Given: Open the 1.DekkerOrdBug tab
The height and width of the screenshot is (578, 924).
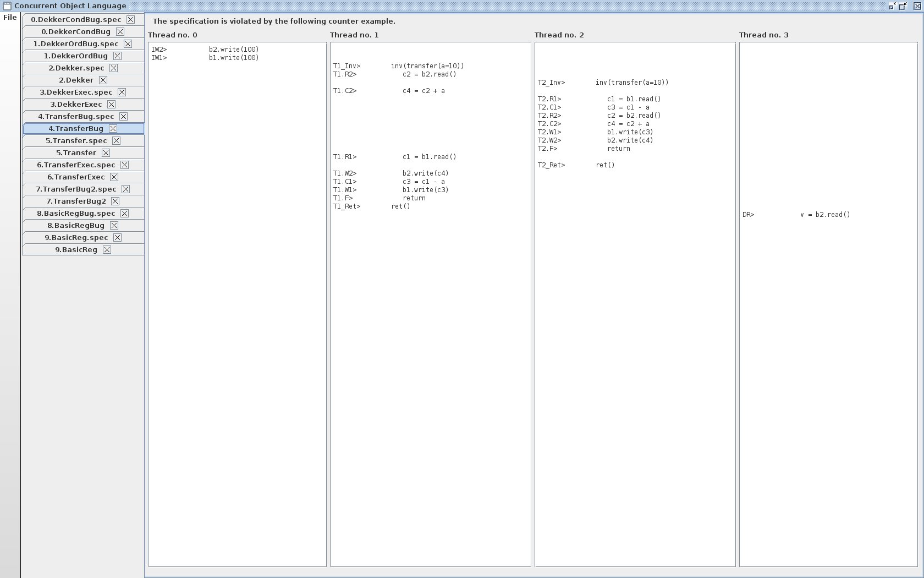Looking at the screenshot, I should tap(83, 56).
